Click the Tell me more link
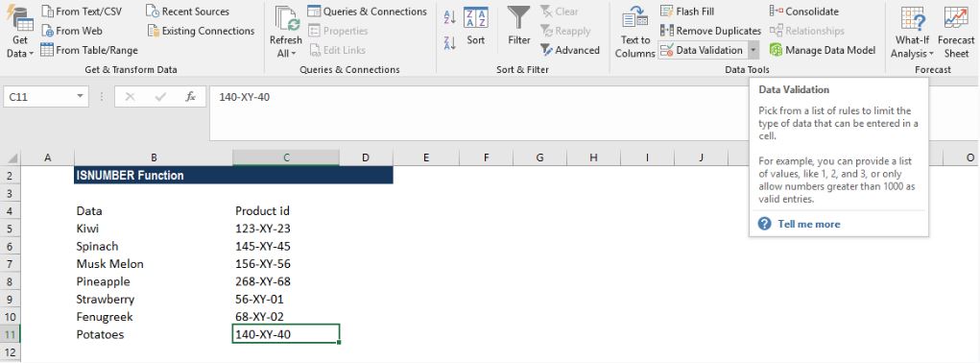 (809, 224)
